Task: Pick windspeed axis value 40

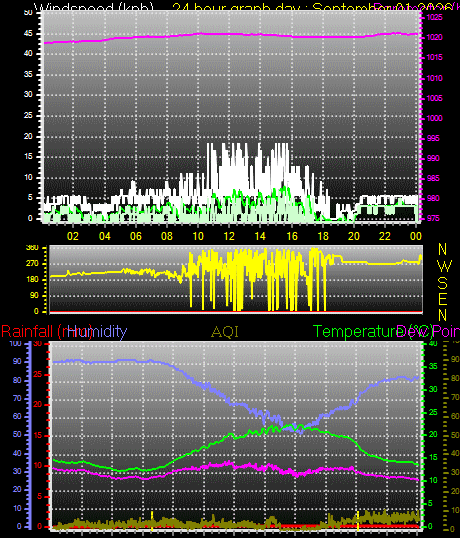Action: click(x=28, y=54)
